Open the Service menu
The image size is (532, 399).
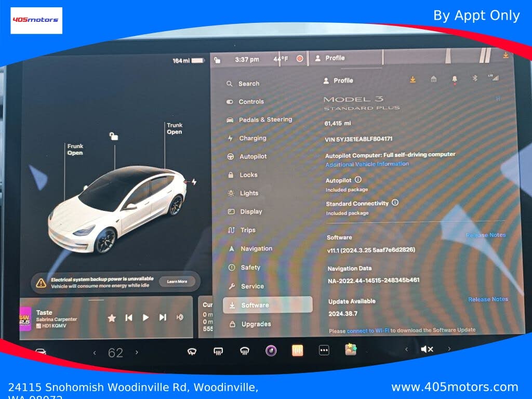click(x=246, y=286)
